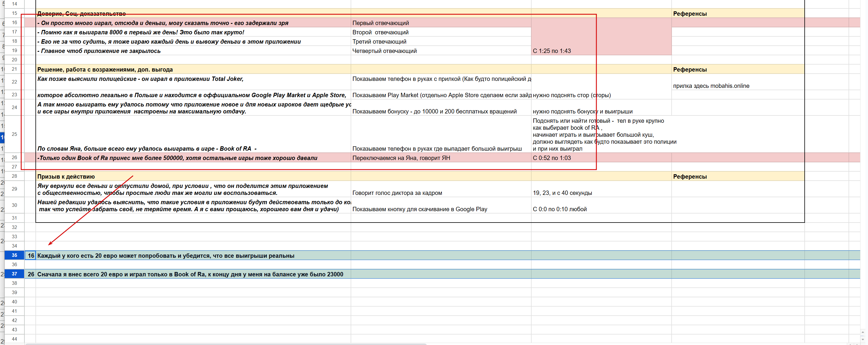Image resolution: width=868 pixels, height=345 pixels.
Task: Click cell 'Каждый у кого есть 20 евро'
Action: coord(193,255)
